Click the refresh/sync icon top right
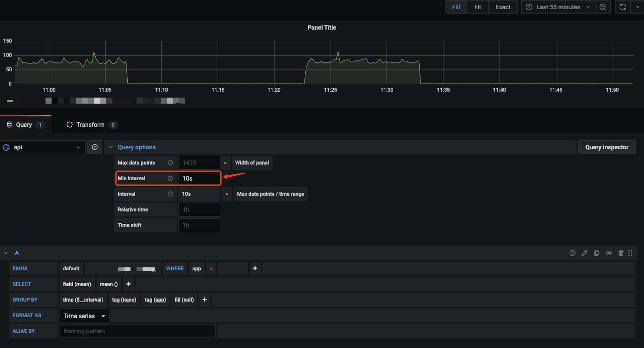Image resolution: width=644 pixels, height=348 pixels. (623, 7)
